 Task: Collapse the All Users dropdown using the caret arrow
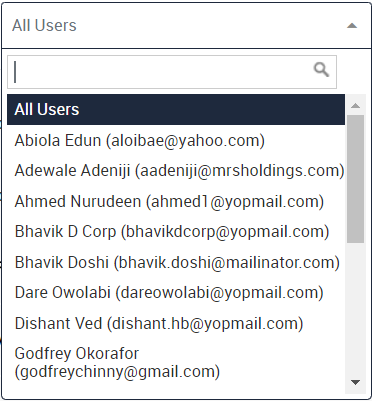tap(352, 26)
